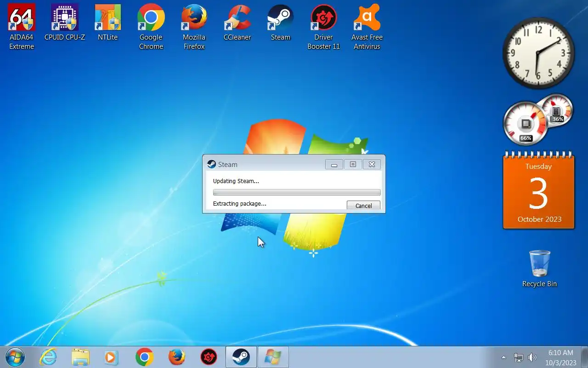Click the CPU meter gadget showing 66%

click(526, 123)
